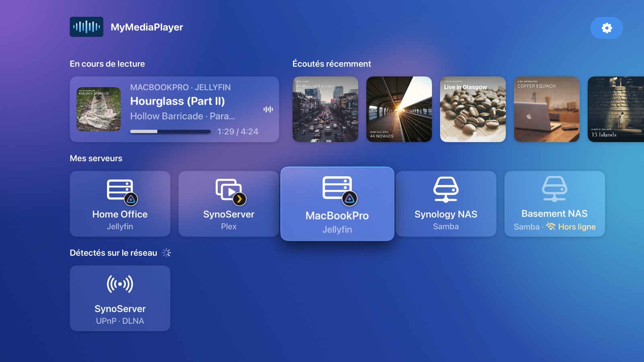Open the Copper Equinox album thumbnail

[x=547, y=109]
